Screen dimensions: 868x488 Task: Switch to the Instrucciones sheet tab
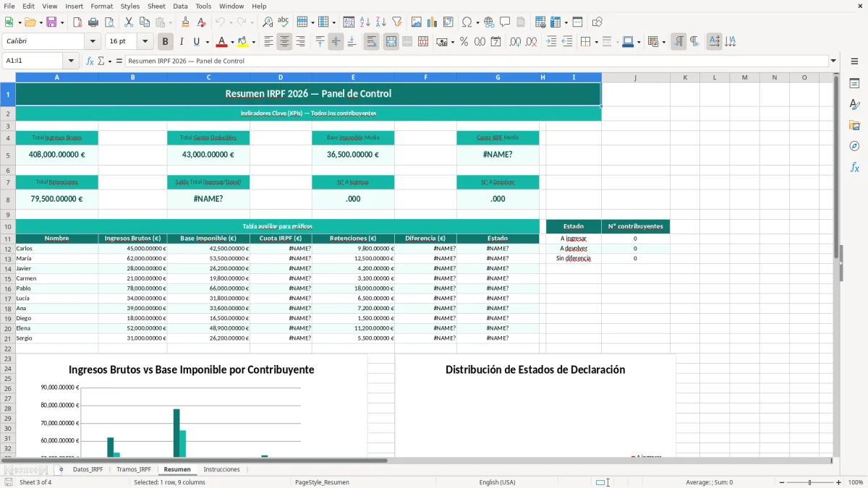click(x=221, y=470)
